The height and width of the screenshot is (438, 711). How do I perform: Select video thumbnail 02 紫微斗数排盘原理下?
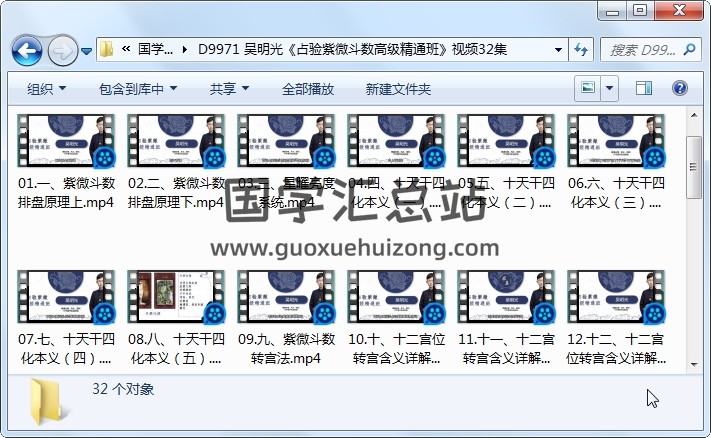tap(176, 141)
